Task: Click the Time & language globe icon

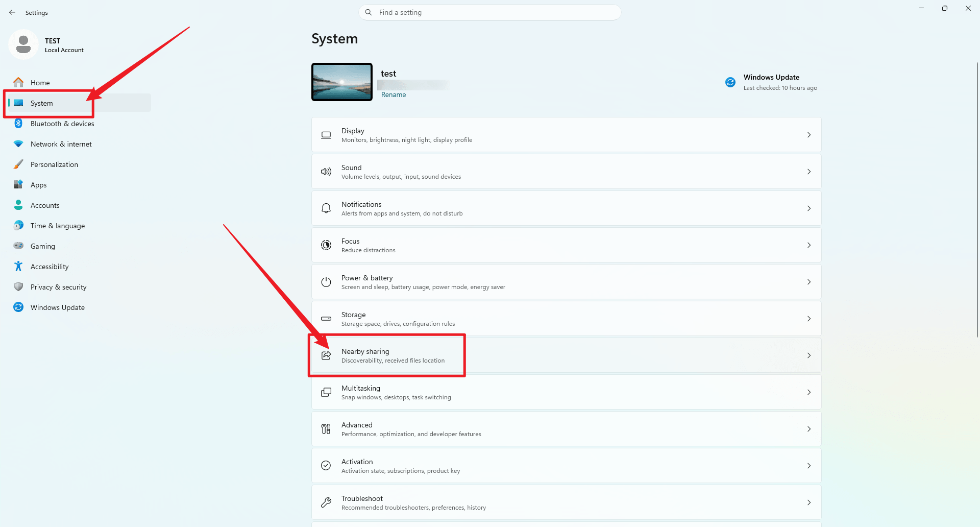Action: pos(18,225)
